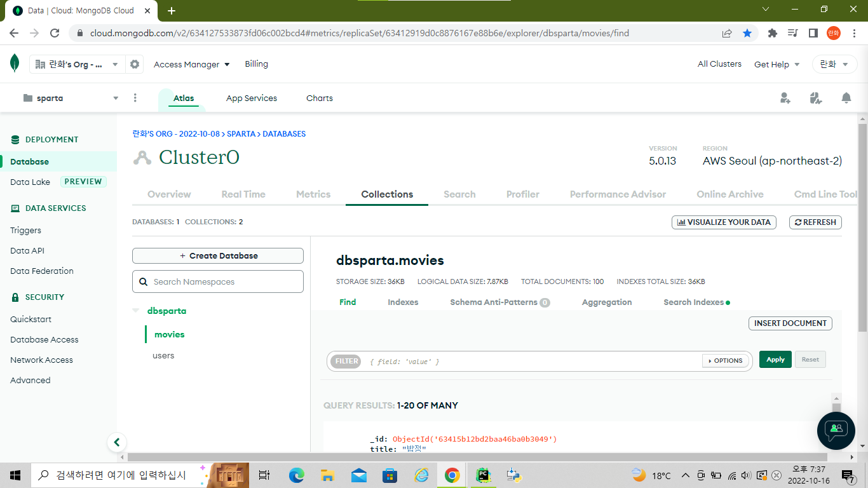Image resolution: width=868 pixels, height=488 pixels.
Task: Click the invite user icon
Action: [x=785, y=98]
